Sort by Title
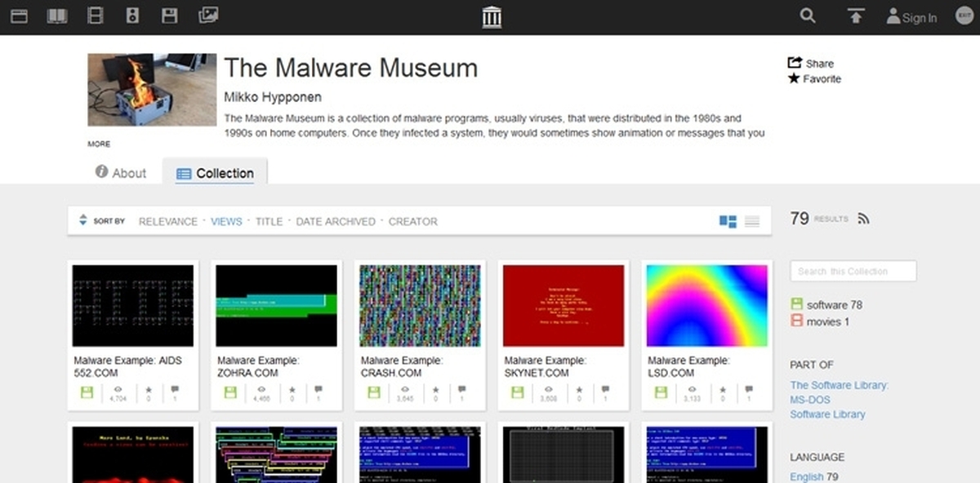The width and height of the screenshot is (980, 483). point(269,221)
